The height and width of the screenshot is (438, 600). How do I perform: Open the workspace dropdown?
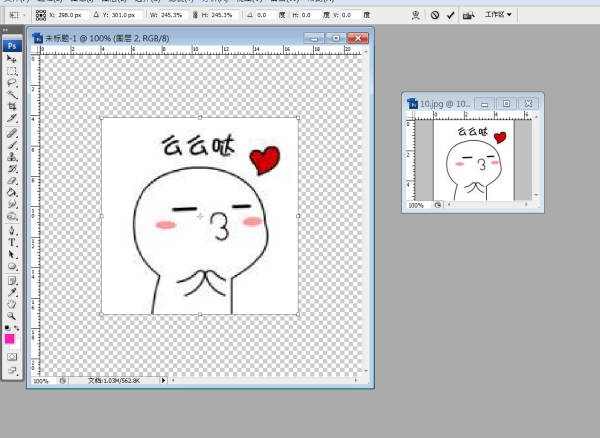pyautogui.click(x=498, y=15)
